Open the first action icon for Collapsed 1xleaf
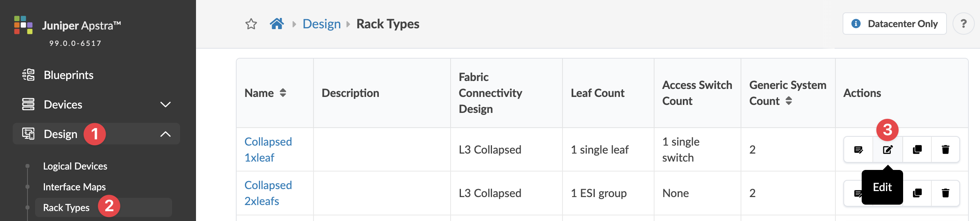 pyautogui.click(x=858, y=150)
